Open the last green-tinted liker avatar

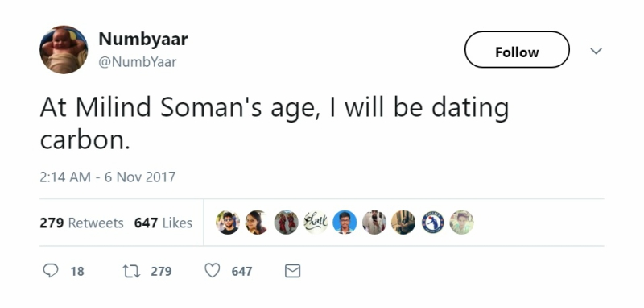[x=461, y=223]
